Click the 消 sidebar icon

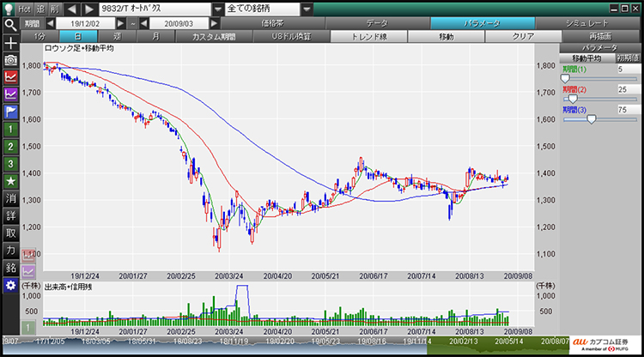click(10, 198)
